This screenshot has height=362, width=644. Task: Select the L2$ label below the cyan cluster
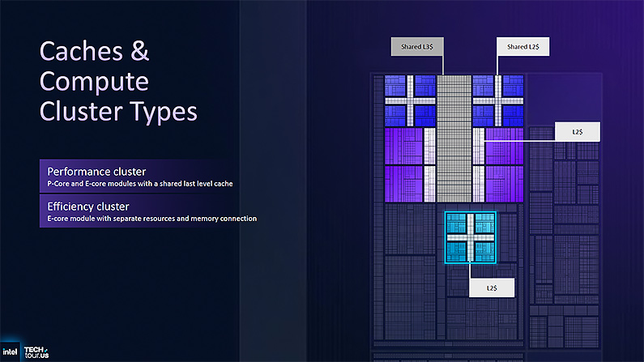click(x=491, y=287)
